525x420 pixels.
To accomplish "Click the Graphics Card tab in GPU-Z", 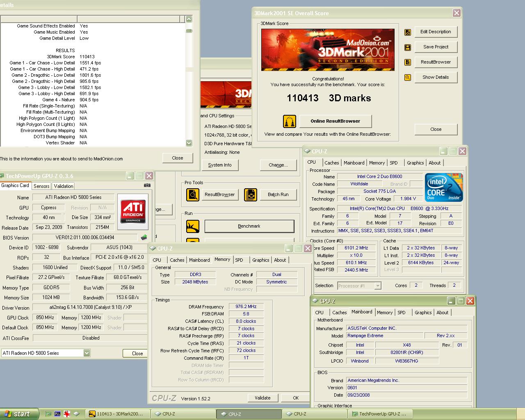I will tap(15, 186).
